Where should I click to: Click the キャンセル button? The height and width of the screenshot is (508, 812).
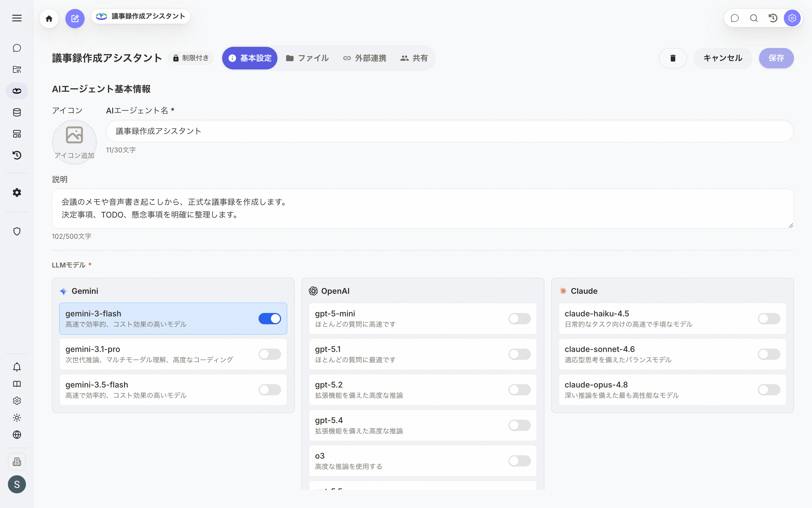coord(723,58)
